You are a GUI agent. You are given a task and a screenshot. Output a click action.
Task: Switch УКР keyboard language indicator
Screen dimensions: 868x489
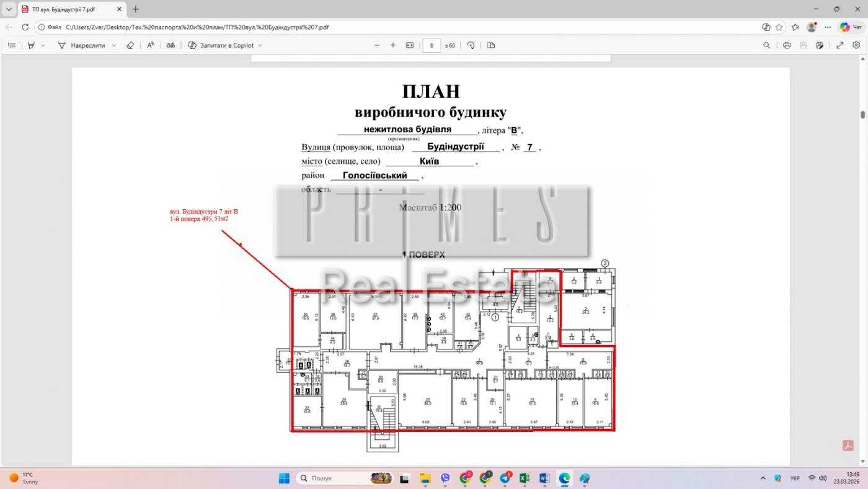[795, 478]
